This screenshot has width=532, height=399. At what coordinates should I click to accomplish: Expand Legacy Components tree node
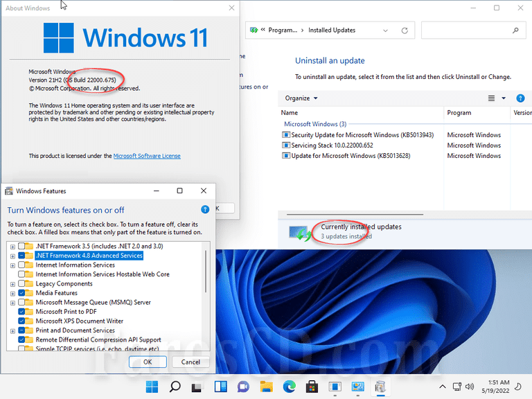12,284
